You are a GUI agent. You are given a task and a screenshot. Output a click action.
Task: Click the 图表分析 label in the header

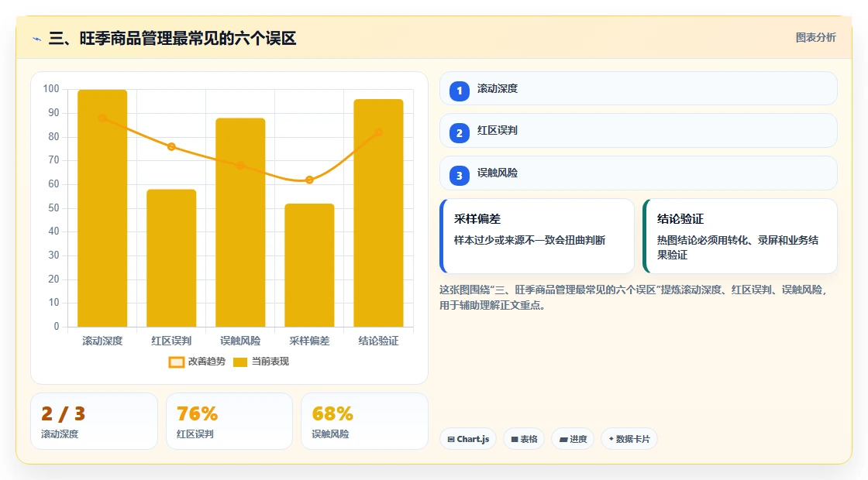[x=815, y=38]
